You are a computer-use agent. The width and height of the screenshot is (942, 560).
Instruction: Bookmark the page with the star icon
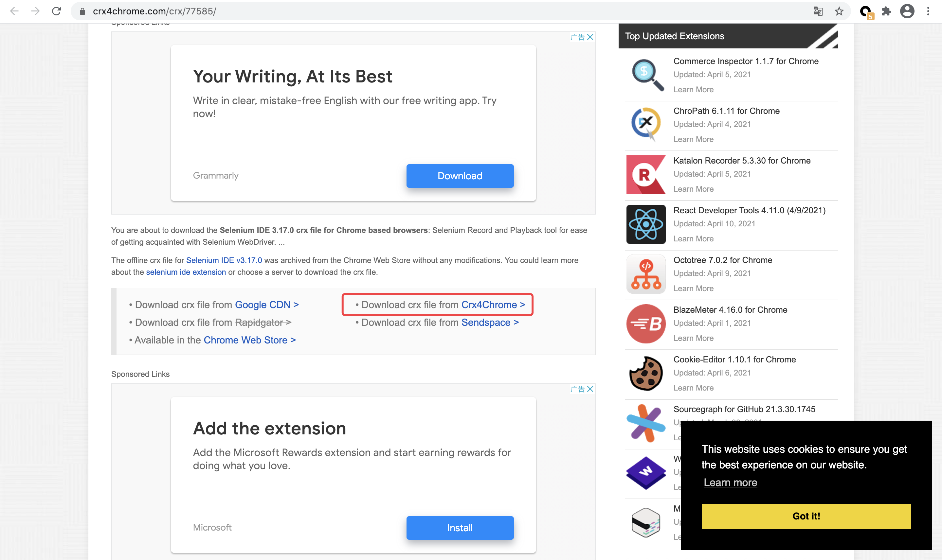pos(840,11)
